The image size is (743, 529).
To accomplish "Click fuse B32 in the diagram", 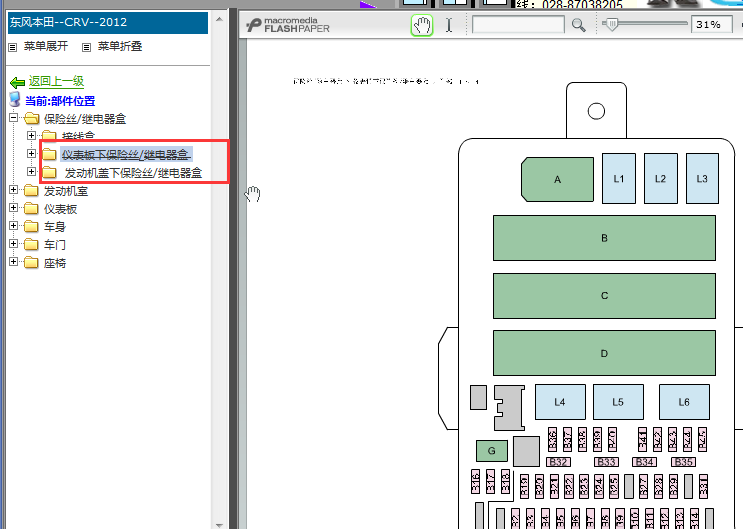I will click(x=558, y=462).
